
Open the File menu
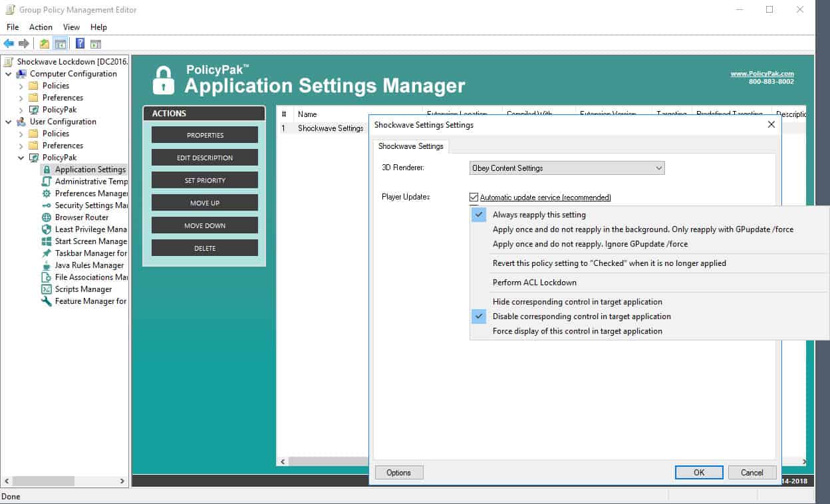[13, 27]
